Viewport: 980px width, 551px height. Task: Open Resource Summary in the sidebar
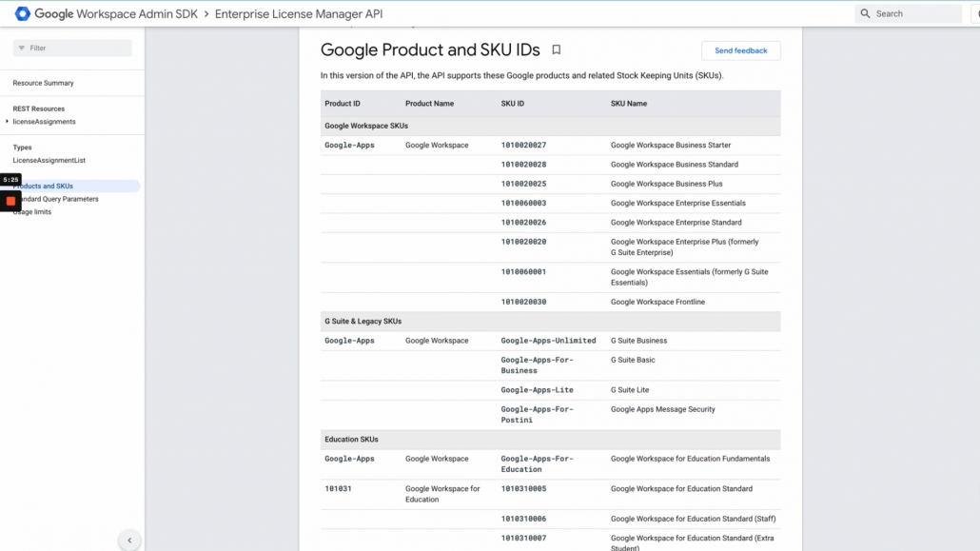(43, 83)
